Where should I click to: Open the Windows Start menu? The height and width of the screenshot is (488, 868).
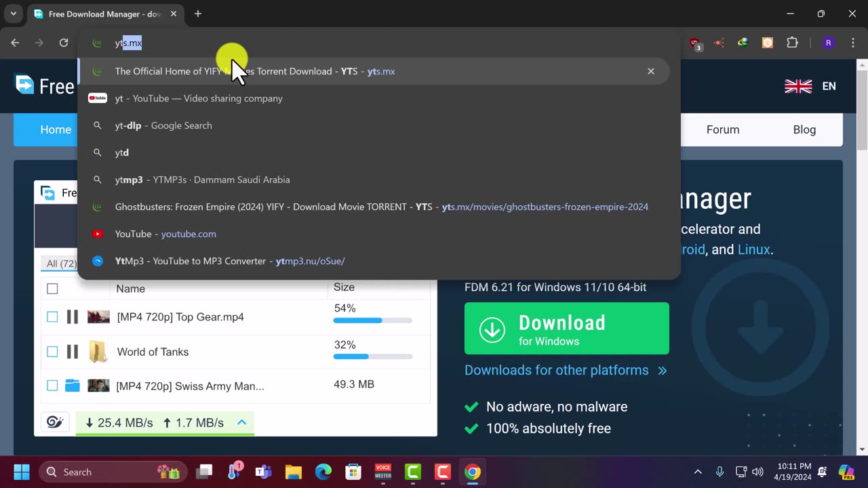[22, 472]
